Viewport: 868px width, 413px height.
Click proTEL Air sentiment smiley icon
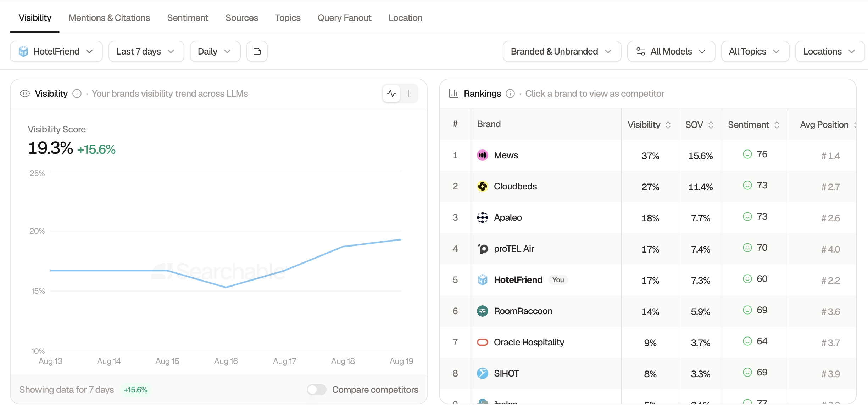[747, 248]
